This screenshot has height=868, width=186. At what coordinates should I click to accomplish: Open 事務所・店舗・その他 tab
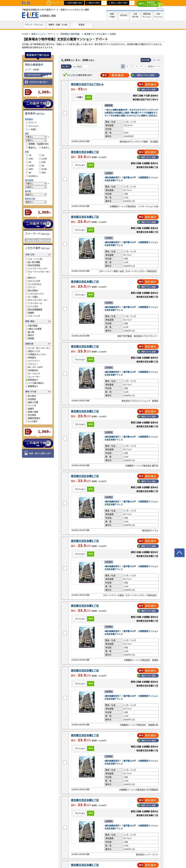(58, 25)
